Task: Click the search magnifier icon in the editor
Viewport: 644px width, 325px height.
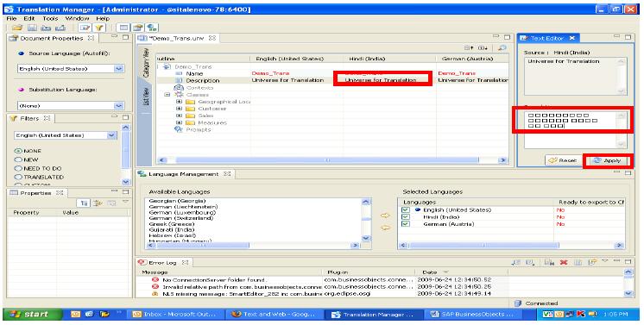Action: click(502, 48)
